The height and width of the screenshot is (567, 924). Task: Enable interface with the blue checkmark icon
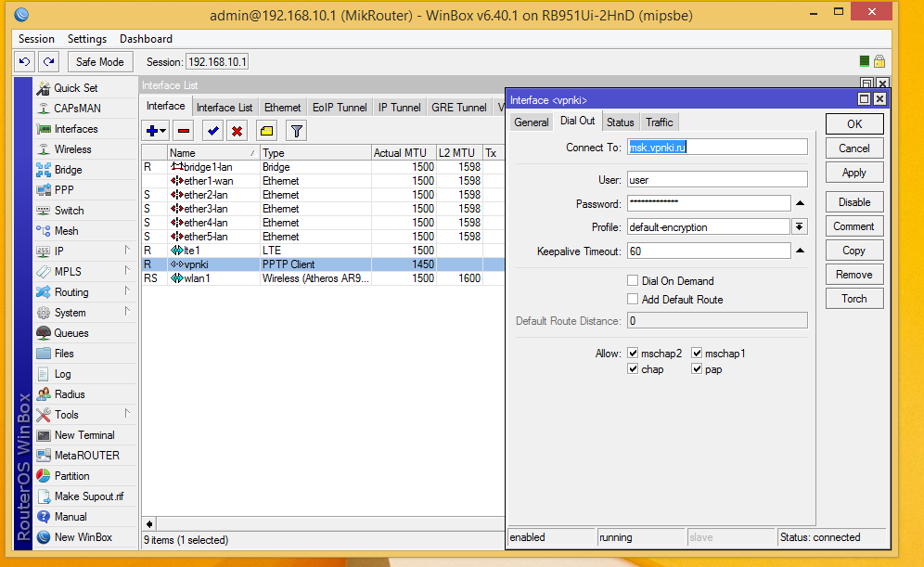click(x=212, y=131)
